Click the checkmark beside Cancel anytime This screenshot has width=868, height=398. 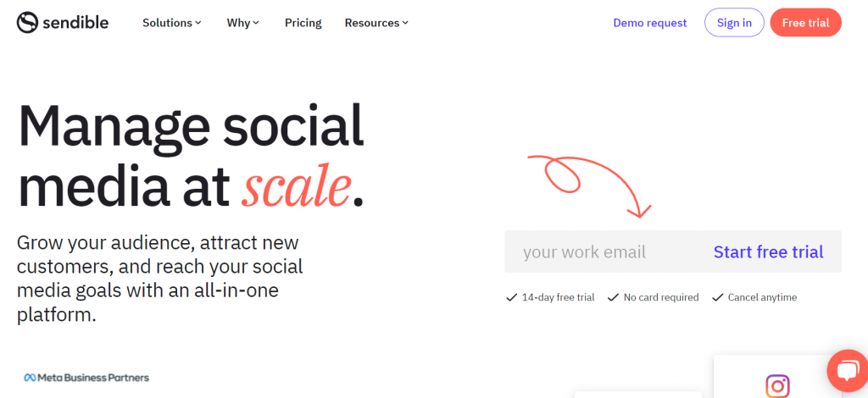[717, 297]
